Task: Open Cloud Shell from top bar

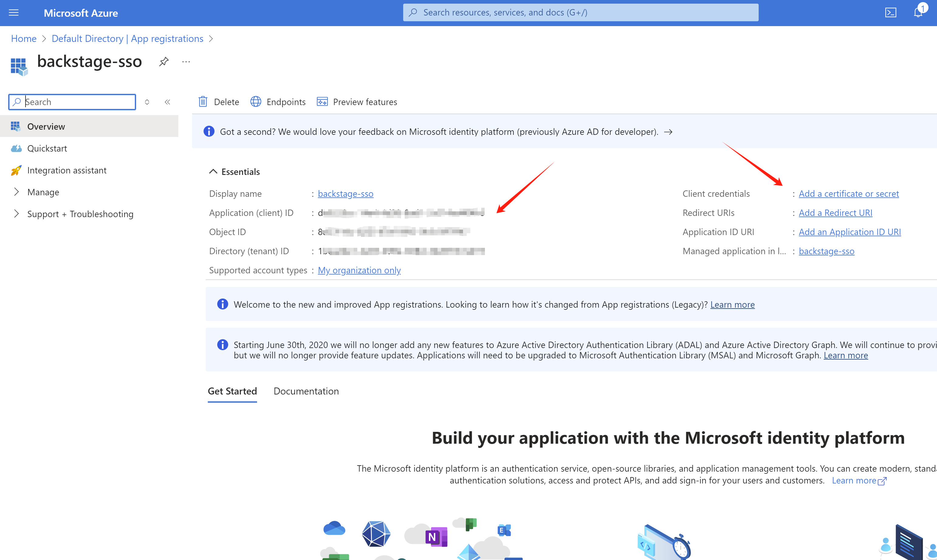Action: point(891,13)
